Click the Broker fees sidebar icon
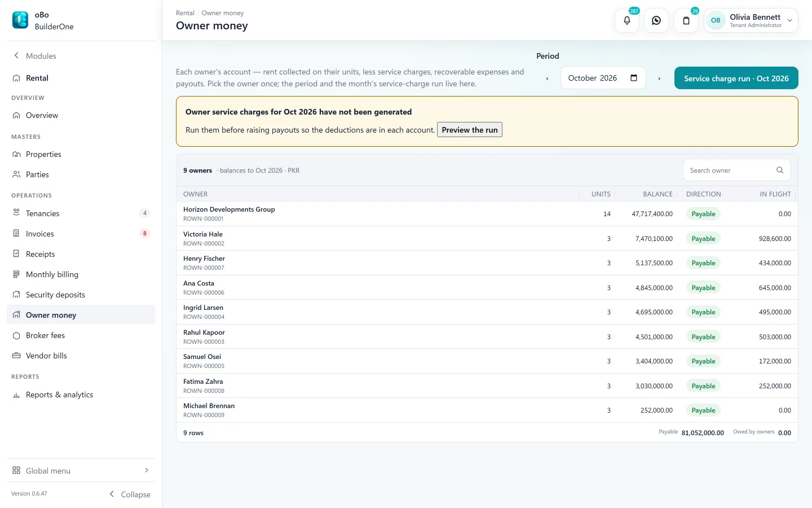Screen dimensions: 812x508 16,335
